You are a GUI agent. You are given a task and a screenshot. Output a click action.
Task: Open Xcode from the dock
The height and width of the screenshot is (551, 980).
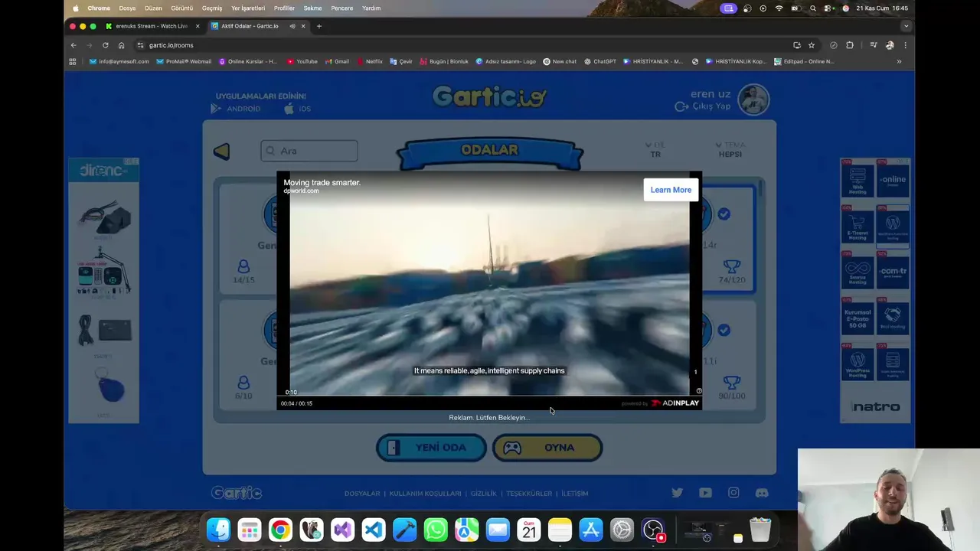[404, 530]
